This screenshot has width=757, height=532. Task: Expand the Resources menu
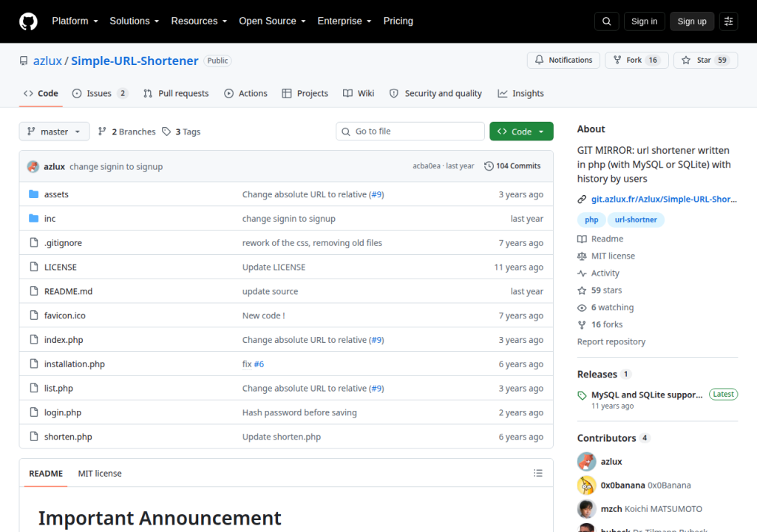click(199, 21)
